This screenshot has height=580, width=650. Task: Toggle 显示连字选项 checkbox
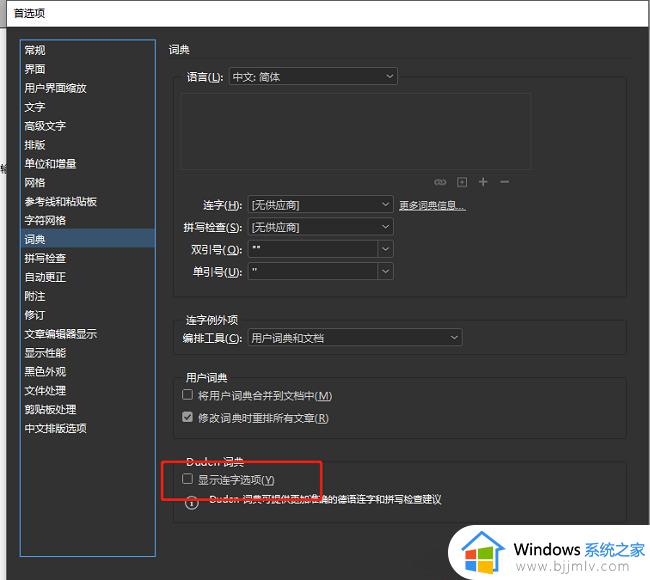click(187, 479)
